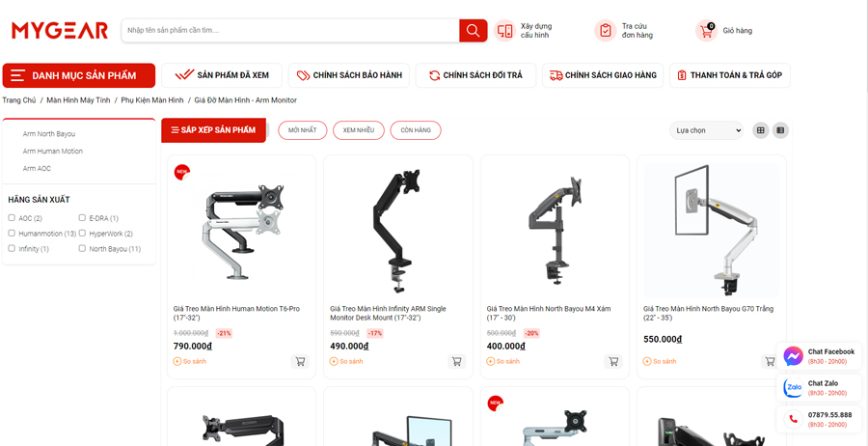The width and height of the screenshot is (868, 446).
Task: Filter products by CÒN HÀNG button
Action: (x=416, y=130)
